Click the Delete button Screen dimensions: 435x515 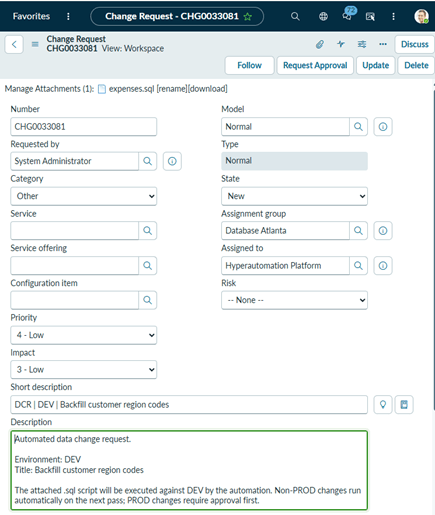click(x=416, y=65)
